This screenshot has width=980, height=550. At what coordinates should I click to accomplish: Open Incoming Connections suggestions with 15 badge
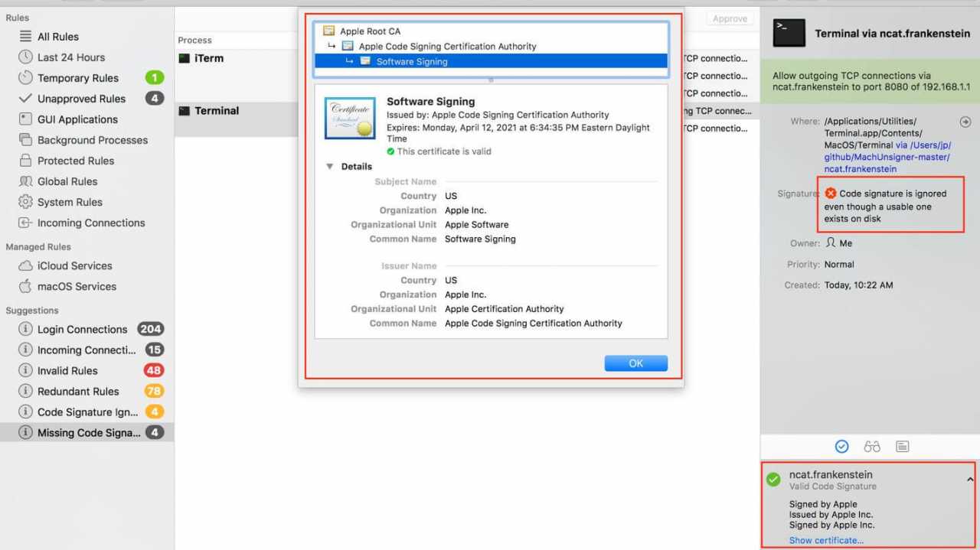point(87,350)
